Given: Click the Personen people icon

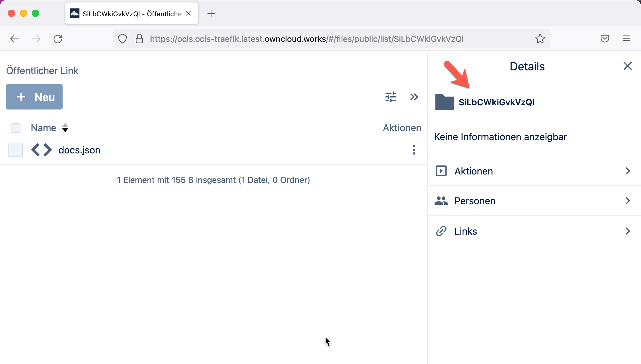Looking at the screenshot, I should click(441, 201).
